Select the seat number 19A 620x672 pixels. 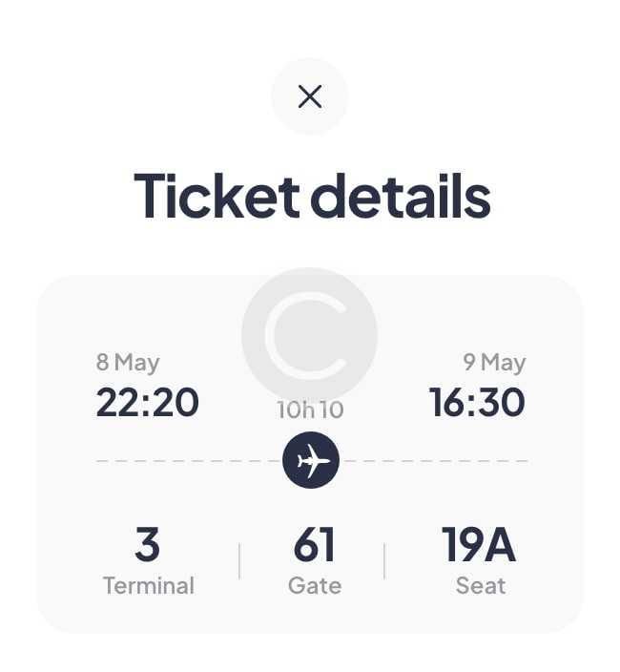(x=479, y=545)
